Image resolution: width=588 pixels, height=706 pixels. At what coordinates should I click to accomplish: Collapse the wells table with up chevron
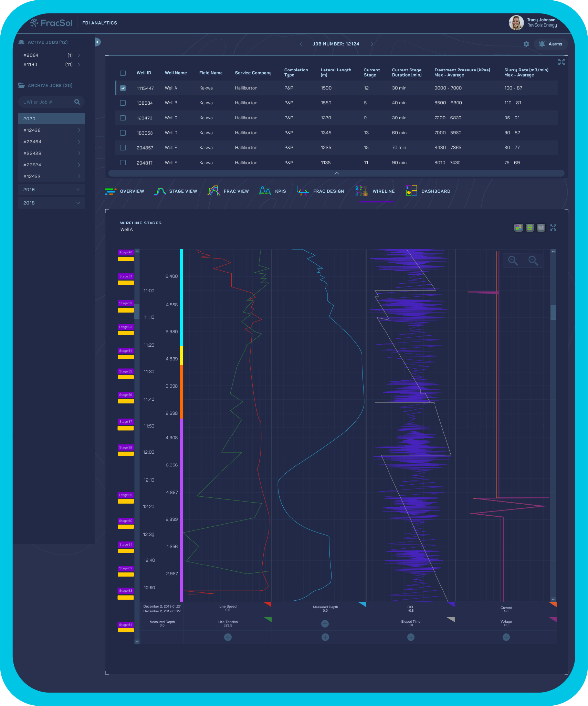point(336,173)
